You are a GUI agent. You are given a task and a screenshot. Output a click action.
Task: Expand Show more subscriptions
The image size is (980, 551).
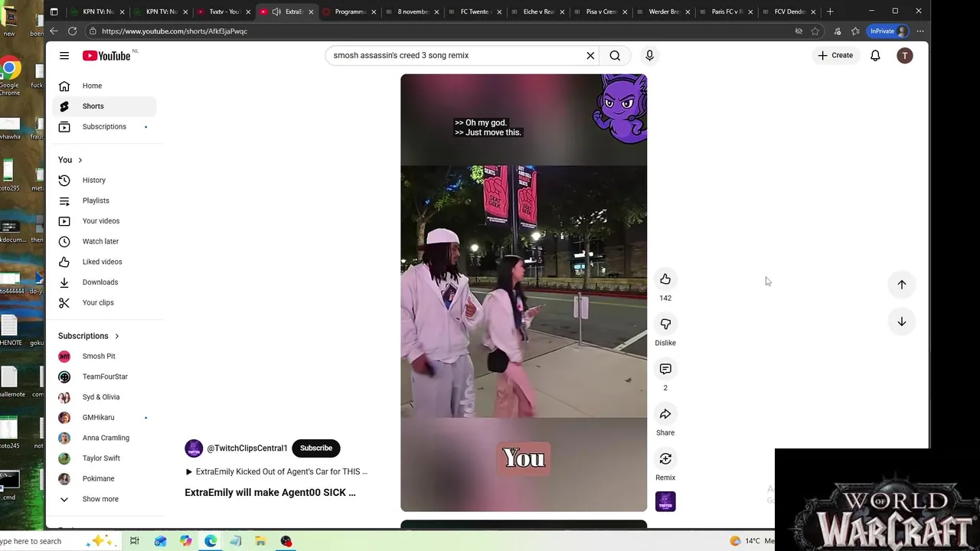104,499
